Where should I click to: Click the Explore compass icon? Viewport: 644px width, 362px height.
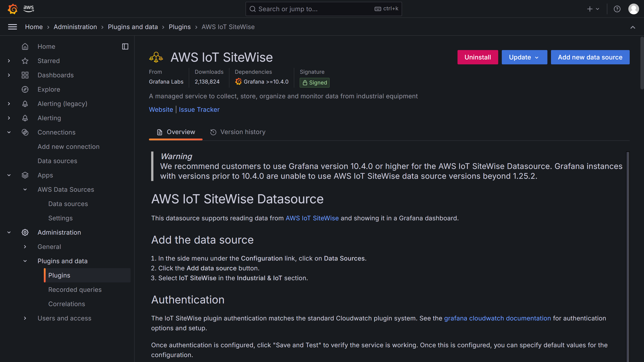(x=25, y=89)
